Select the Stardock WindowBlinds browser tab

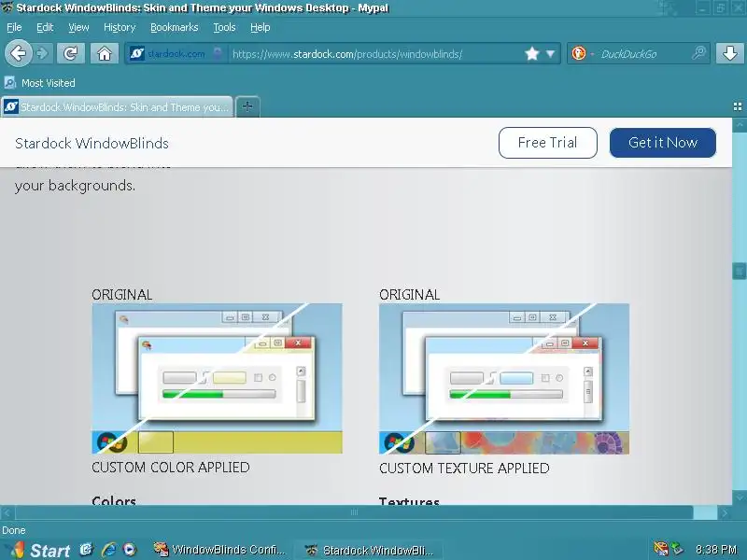click(117, 106)
